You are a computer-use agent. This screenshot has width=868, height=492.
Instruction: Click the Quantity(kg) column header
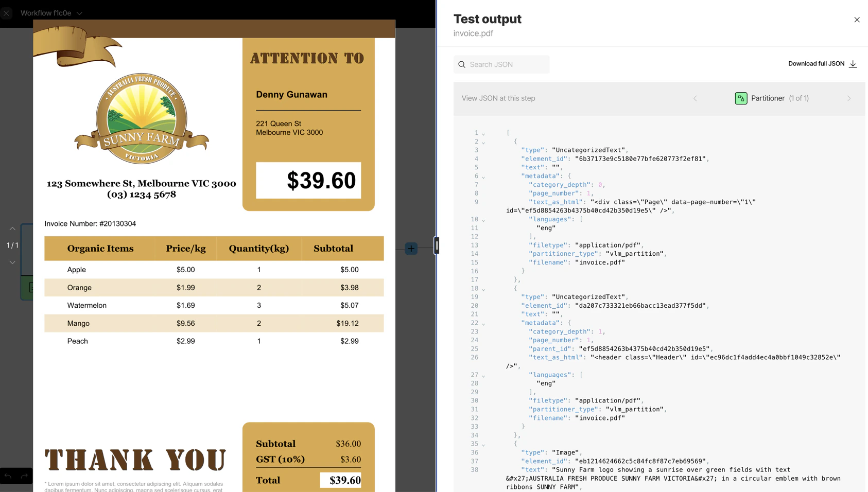pyautogui.click(x=259, y=249)
